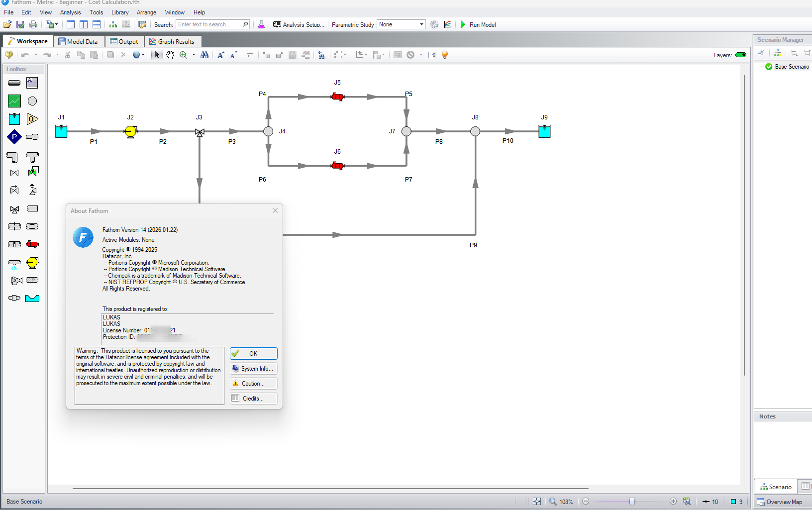The height and width of the screenshot is (510, 812).
Task: Switch to the Graph Results tab
Action: pos(172,42)
